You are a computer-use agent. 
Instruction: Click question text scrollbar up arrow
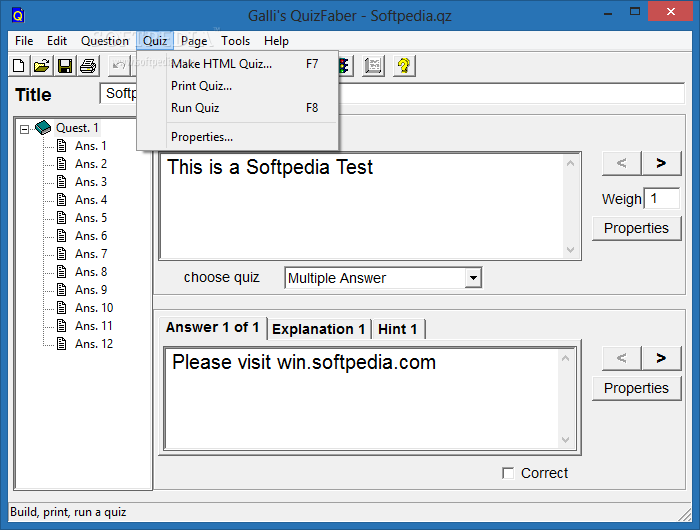pyautogui.click(x=570, y=163)
